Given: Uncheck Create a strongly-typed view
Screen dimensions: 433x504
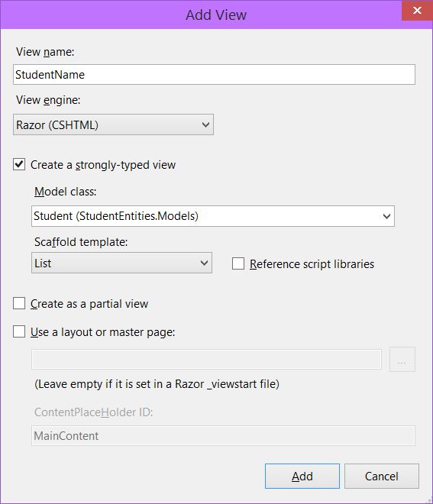Looking at the screenshot, I should point(19,164).
